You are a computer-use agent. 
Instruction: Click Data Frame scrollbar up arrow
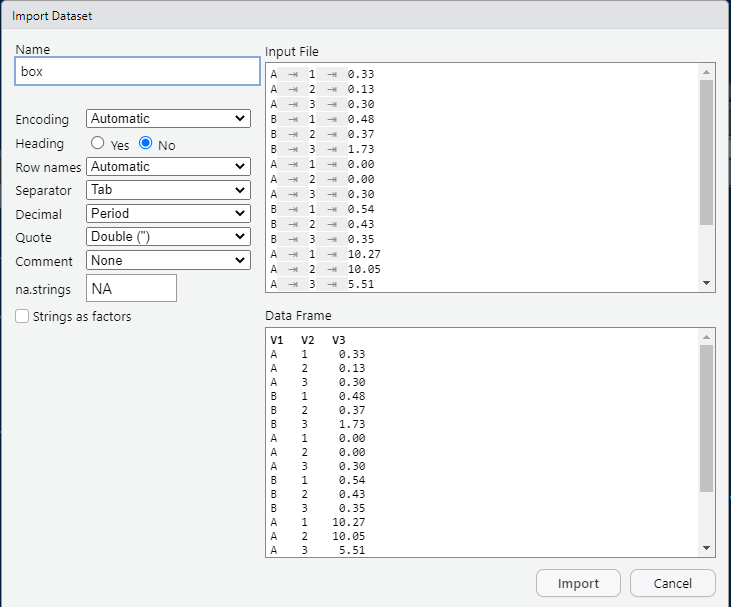pyautogui.click(x=706, y=337)
